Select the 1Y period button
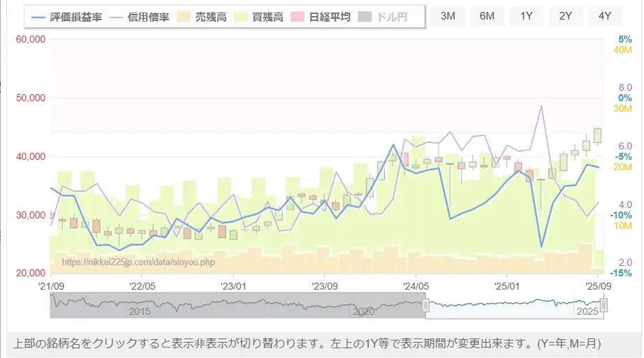 point(527,16)
